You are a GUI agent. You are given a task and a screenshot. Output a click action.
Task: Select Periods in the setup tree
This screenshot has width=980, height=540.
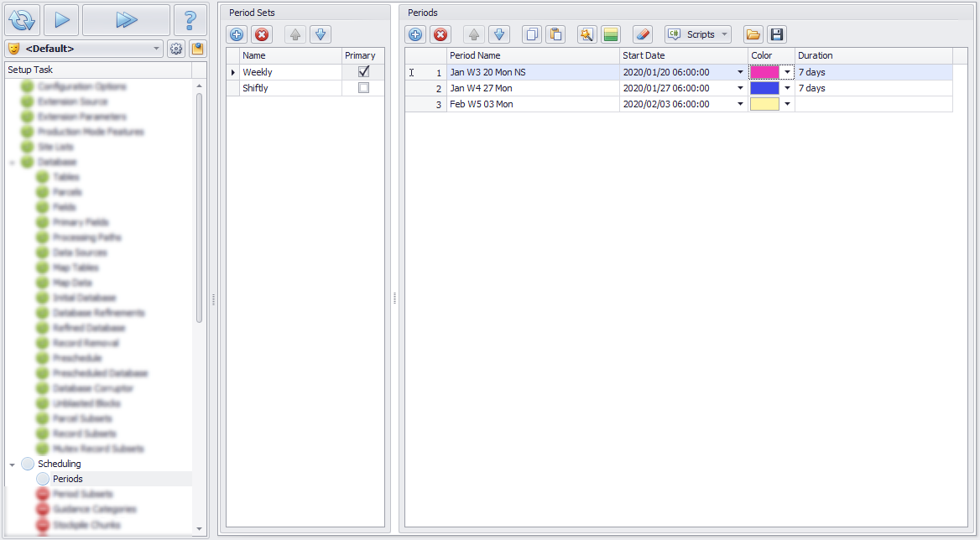click(x=67, y=479)
